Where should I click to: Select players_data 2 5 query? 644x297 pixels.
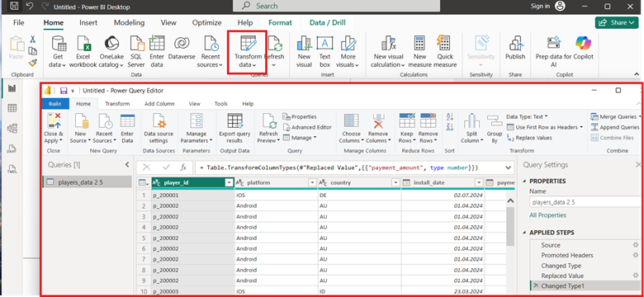[87, 182]
